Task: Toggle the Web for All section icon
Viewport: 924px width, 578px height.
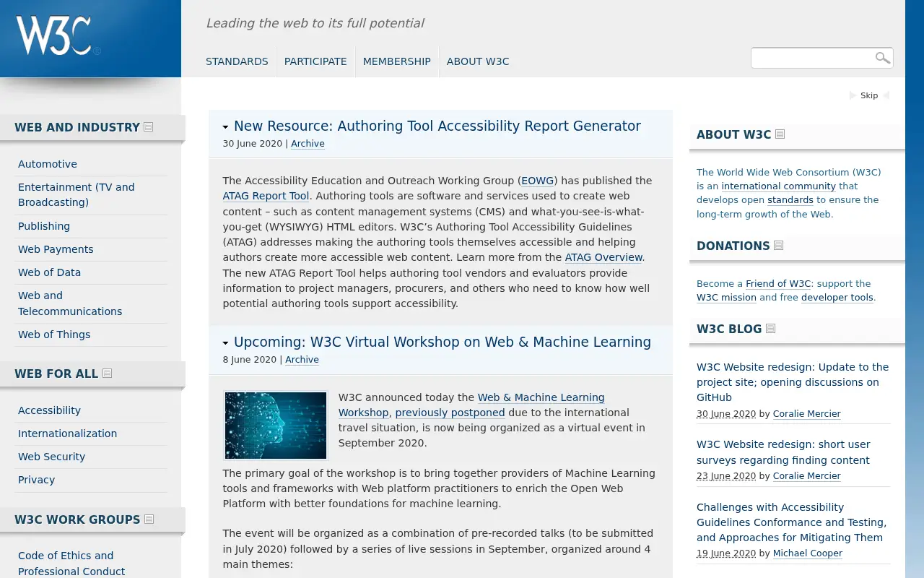Action: [x=108, y=374]
